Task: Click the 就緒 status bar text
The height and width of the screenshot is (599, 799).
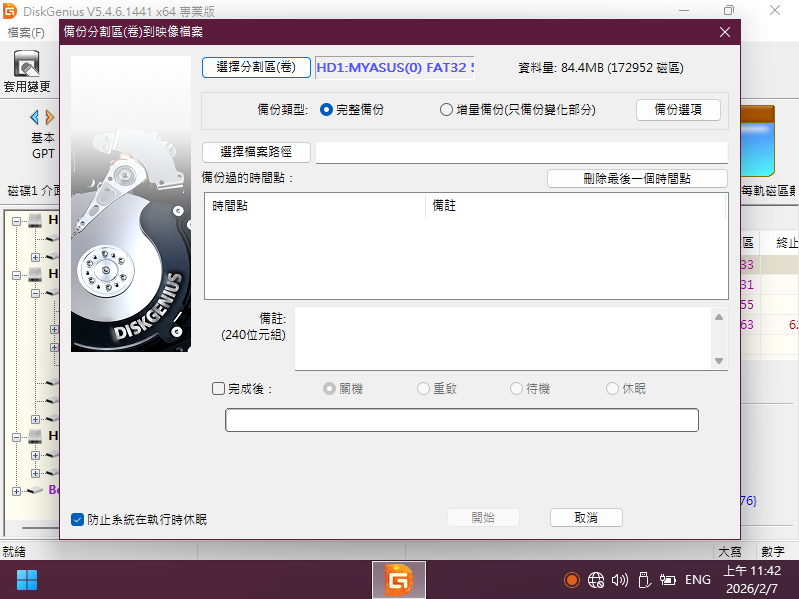Action: coord(14,552)
